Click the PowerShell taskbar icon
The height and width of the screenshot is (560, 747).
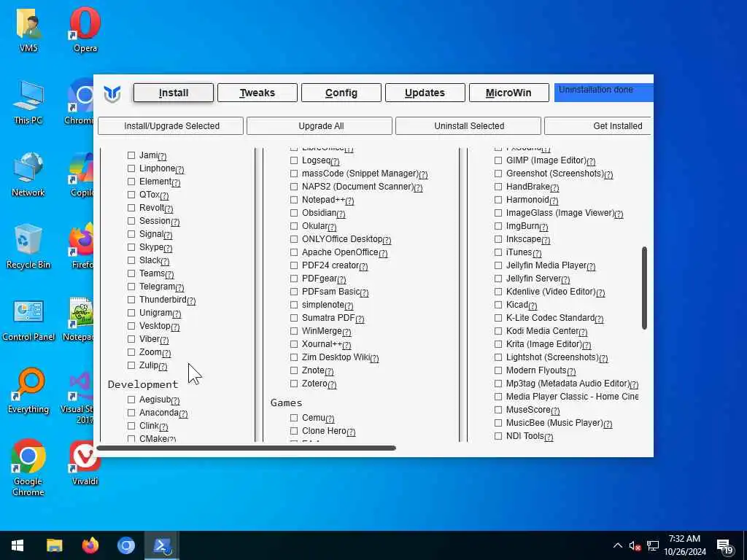pyautogui.click(x=162, y=545)
